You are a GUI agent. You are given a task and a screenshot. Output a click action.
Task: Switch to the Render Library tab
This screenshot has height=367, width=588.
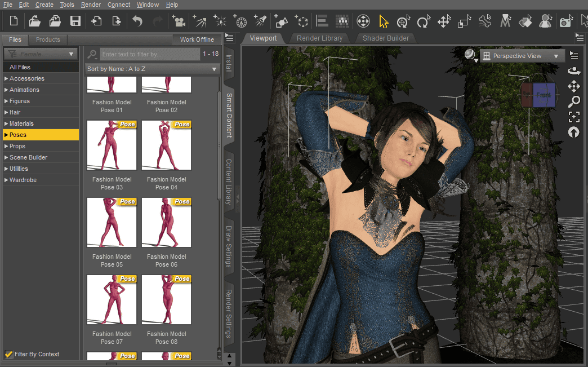319,38
